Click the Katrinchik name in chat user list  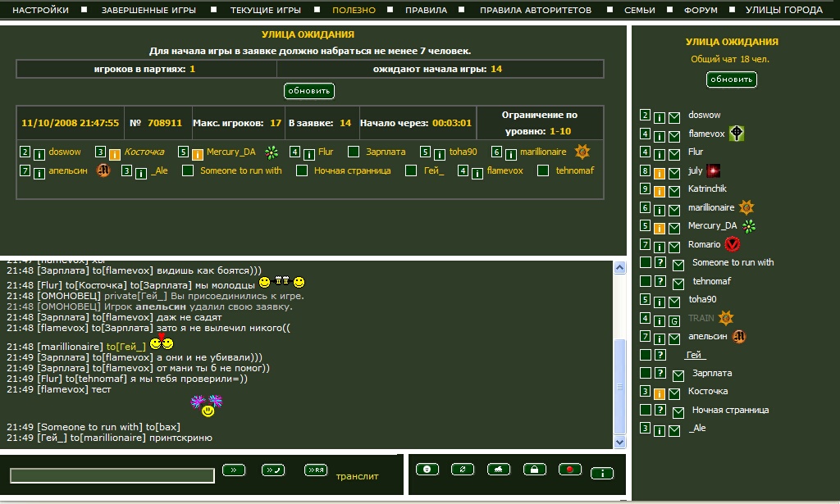point(707,188)
